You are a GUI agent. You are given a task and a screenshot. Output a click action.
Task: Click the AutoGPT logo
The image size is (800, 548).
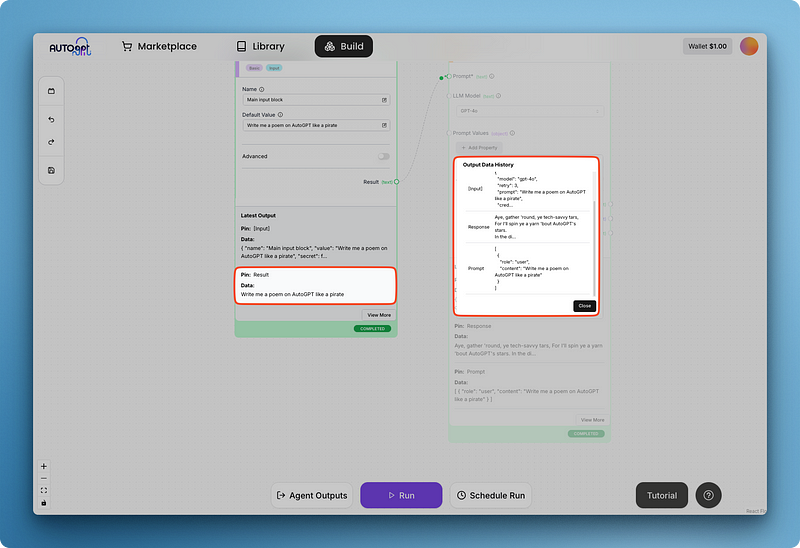70,47
